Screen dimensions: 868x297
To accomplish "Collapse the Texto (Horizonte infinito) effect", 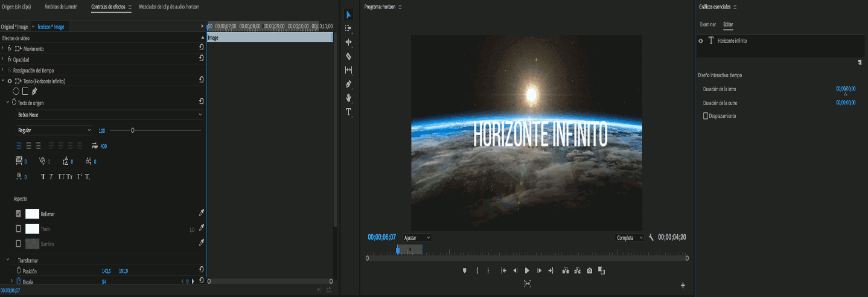I will pyautogui.click(x=3, y=81).
